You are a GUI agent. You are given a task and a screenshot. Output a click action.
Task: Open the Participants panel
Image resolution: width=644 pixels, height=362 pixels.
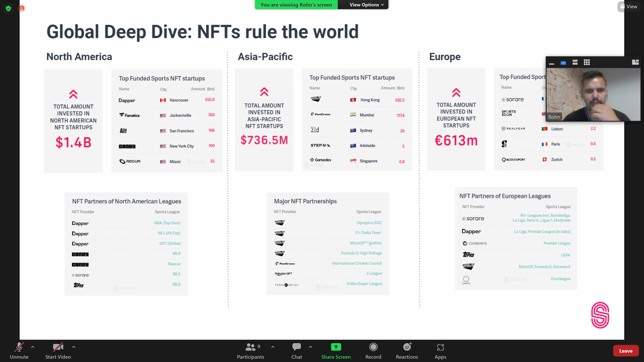(251, 351)
